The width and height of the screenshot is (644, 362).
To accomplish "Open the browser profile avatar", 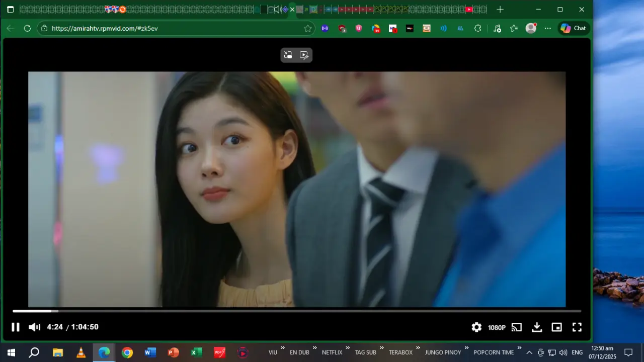I will (x=531, y=28).
